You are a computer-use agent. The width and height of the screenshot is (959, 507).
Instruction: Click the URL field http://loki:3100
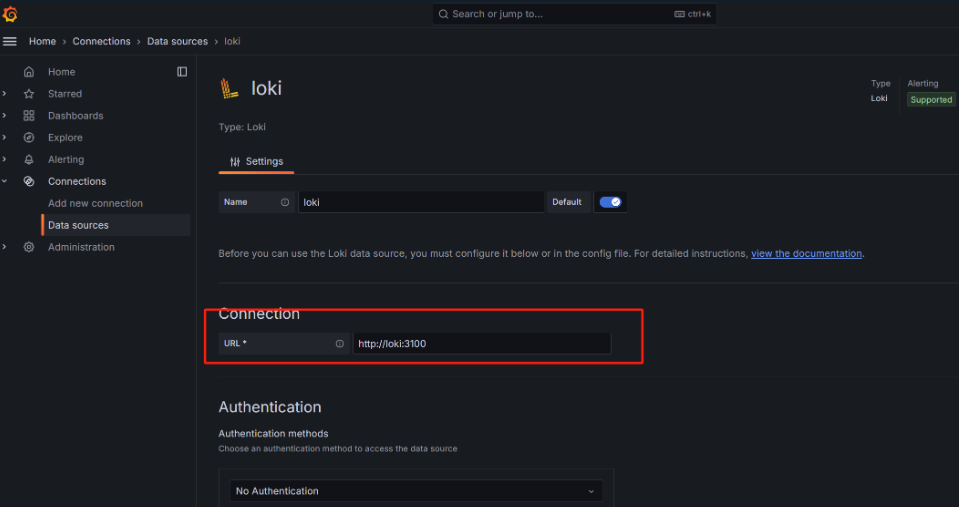coord(482,344)
